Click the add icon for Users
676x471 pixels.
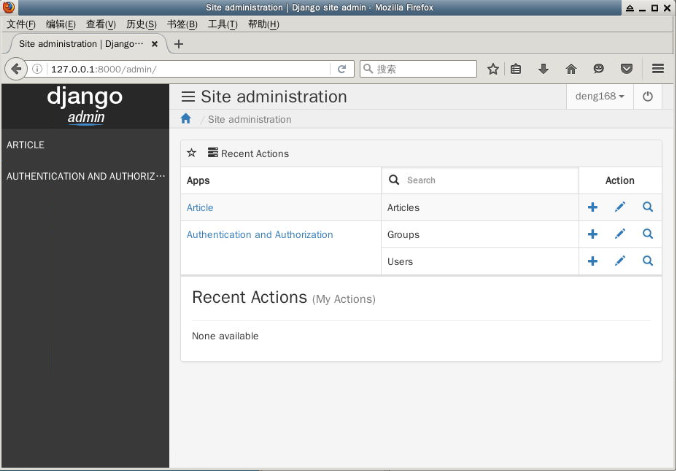coord(592,261)
